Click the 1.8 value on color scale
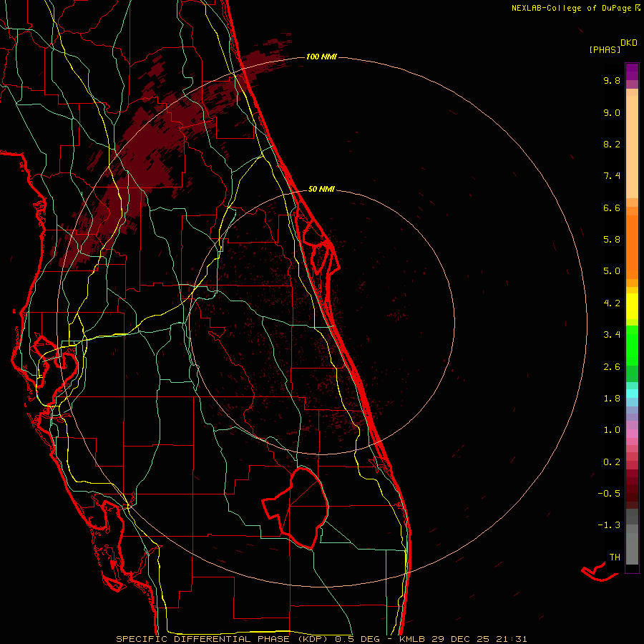 pos(612,399)
